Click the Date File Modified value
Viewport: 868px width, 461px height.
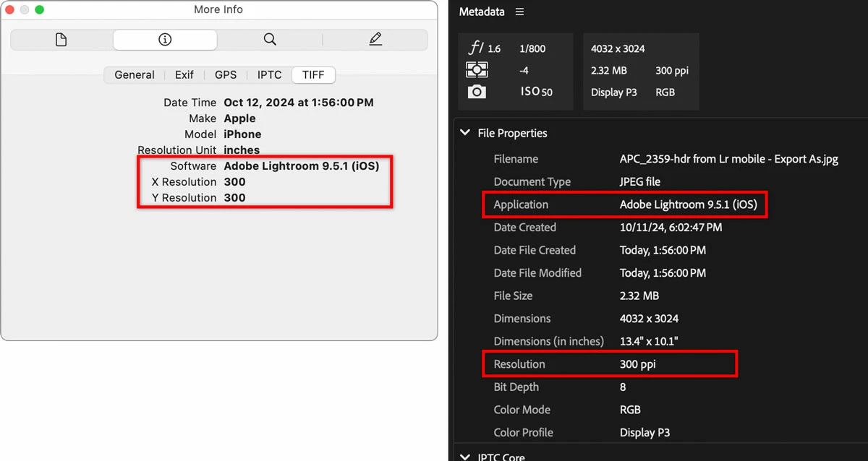coord(663,273)
